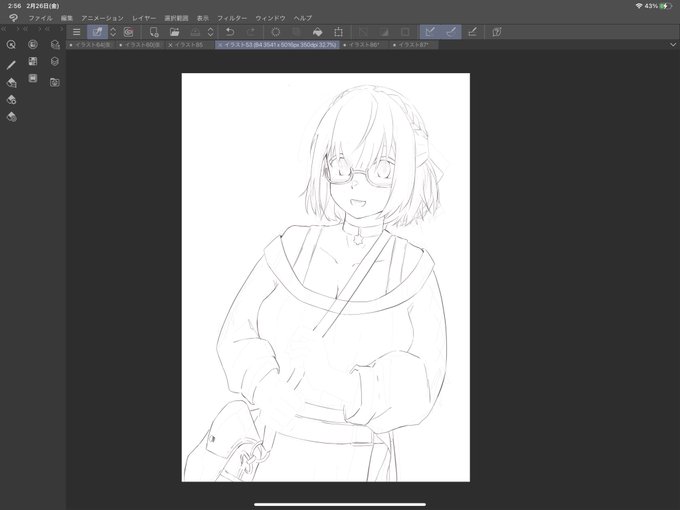Expand tab overflow chevron at right of tabs
This screenshot has width=680, height=510.
pyautogui.click(x=673, y=45)
